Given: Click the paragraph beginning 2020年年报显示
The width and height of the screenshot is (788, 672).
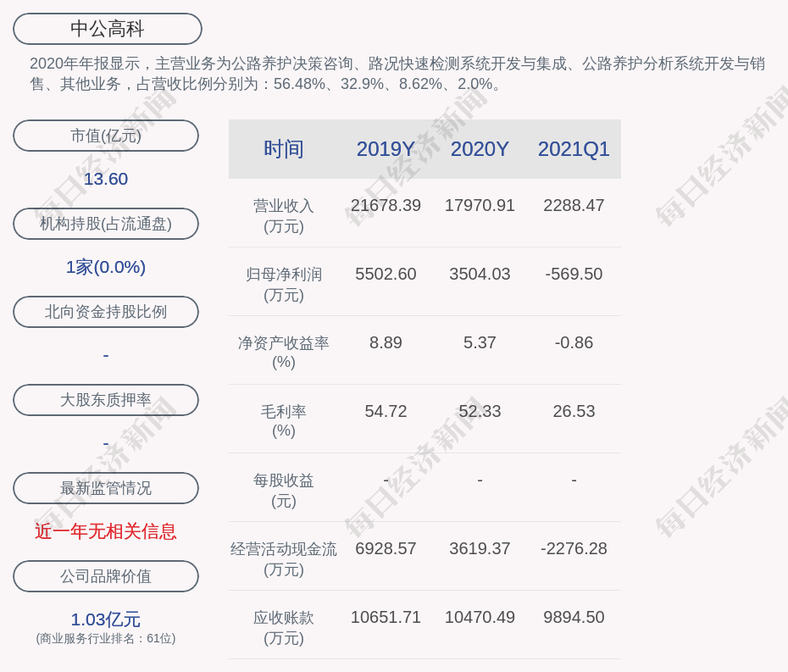Looking at the screenshot, I should [397, 74].
